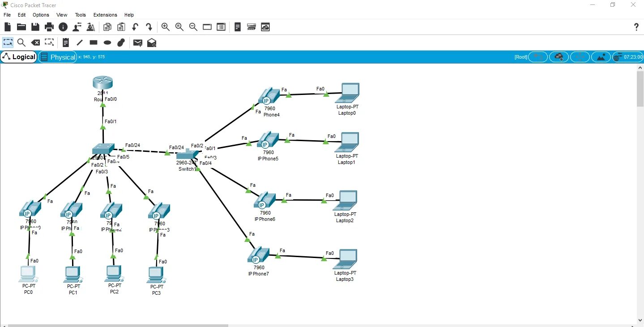Open the help question mark
Image resolution: width=644 pixels, height=327 pixels.
coord(636,27)
